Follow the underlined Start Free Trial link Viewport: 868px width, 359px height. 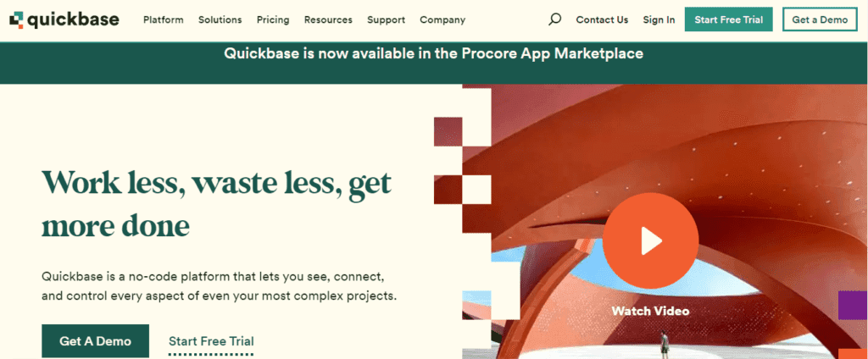(211, 341)
